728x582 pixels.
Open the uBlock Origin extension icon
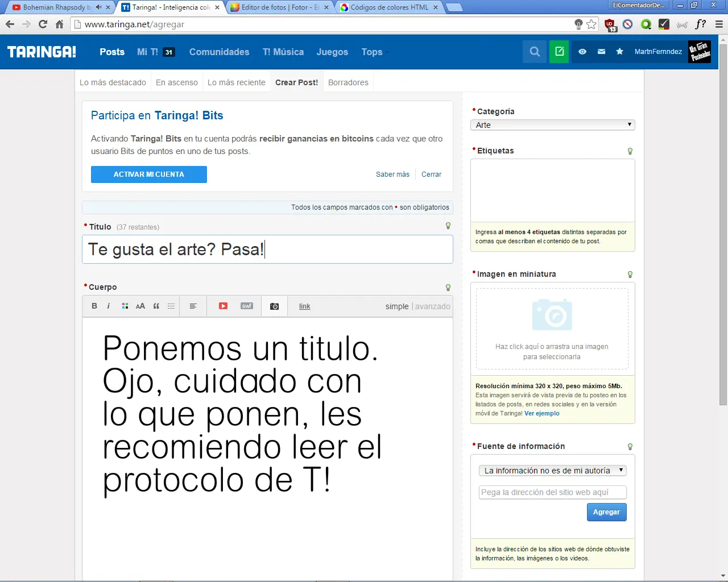[x=610, y=24]
